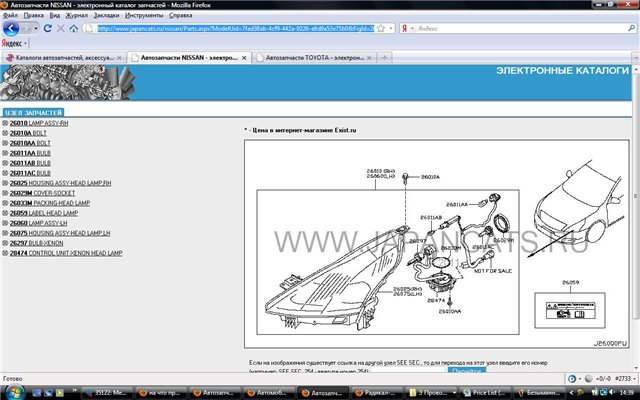Expand the 26025 HOUSING ASSY-HEAD LAMP,RH row
The height and width of the screenshot is (400, 640).
pos(5,183)
